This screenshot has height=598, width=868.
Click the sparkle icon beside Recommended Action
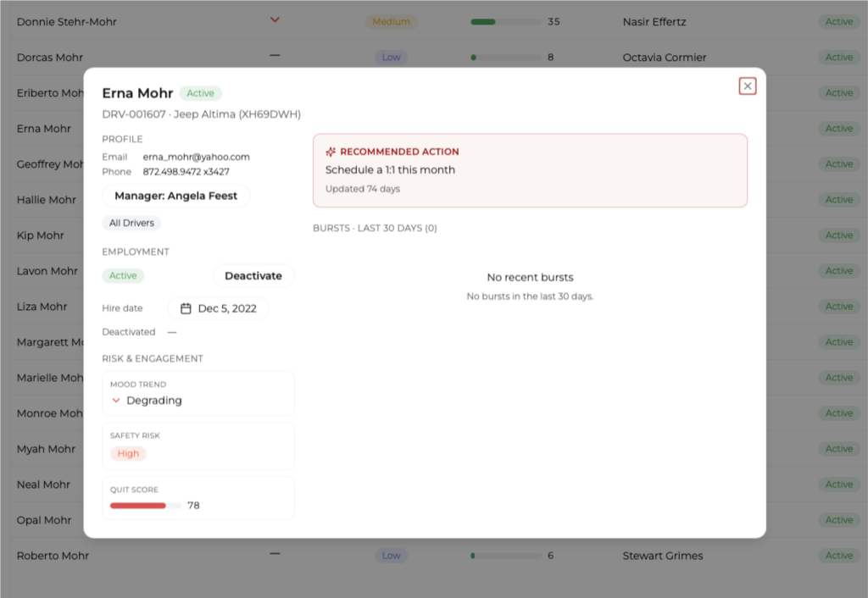331,152
